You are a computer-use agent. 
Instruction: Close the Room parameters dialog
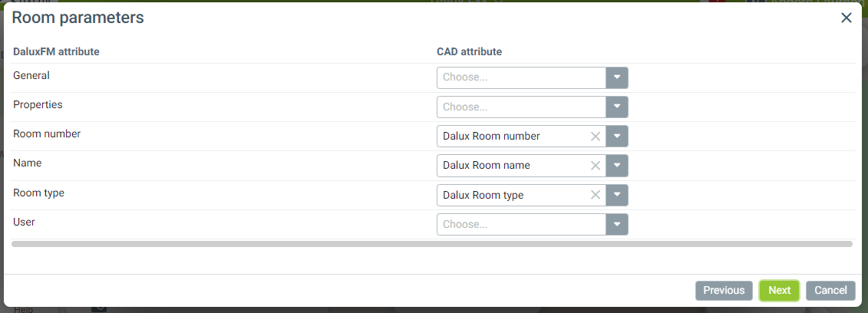click(847, 18)
